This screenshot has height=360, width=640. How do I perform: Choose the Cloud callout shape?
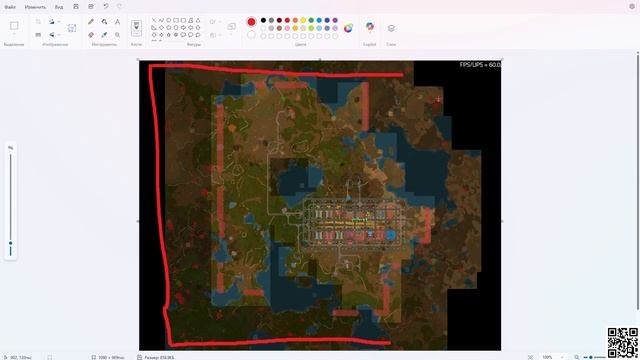point(198,35)
